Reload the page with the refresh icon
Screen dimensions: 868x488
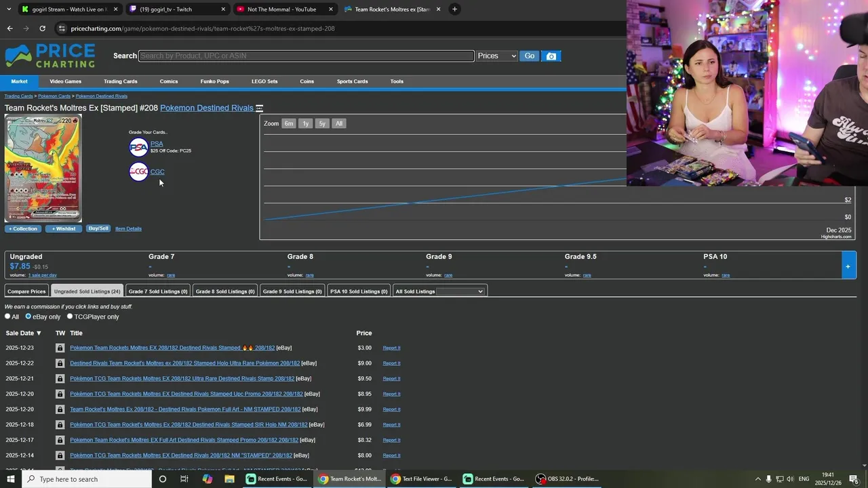[42, 28]
